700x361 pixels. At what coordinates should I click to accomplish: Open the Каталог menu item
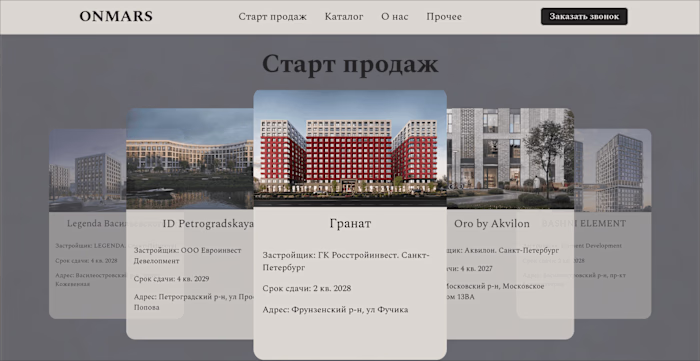click(x=344, y=17)
